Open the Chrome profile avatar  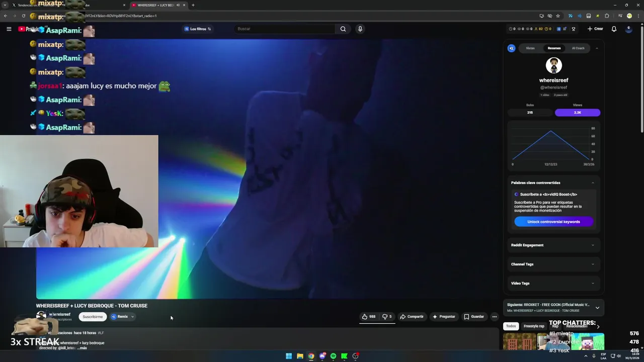629,16
